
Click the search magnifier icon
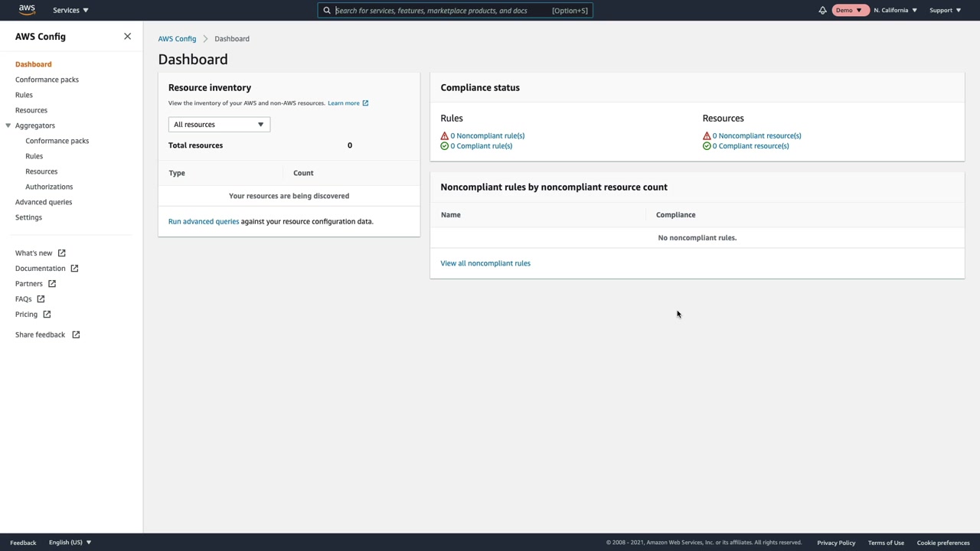tap(327, 11)
